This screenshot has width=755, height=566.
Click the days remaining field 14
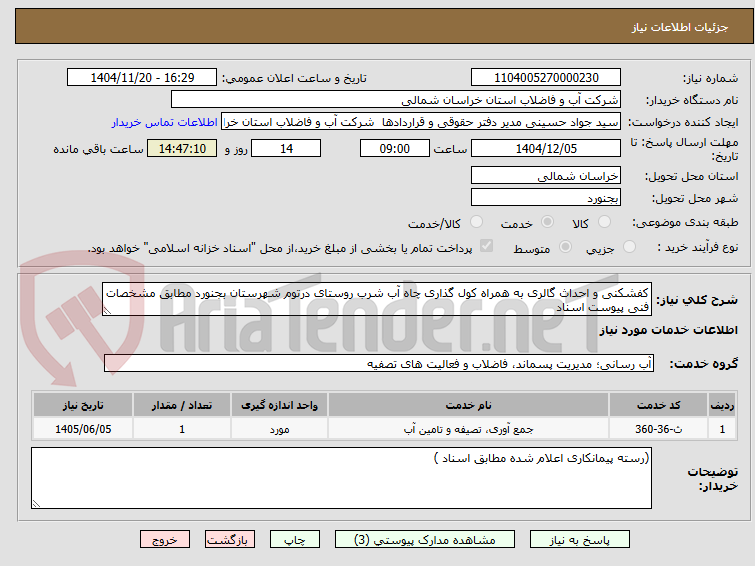[x=286, y=148]
